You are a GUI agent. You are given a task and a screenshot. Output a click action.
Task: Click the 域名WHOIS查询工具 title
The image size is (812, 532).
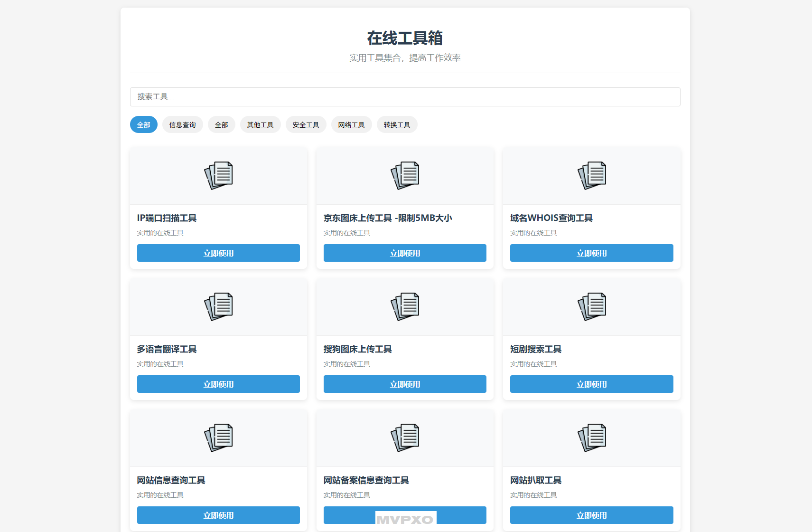pos(551,218)
